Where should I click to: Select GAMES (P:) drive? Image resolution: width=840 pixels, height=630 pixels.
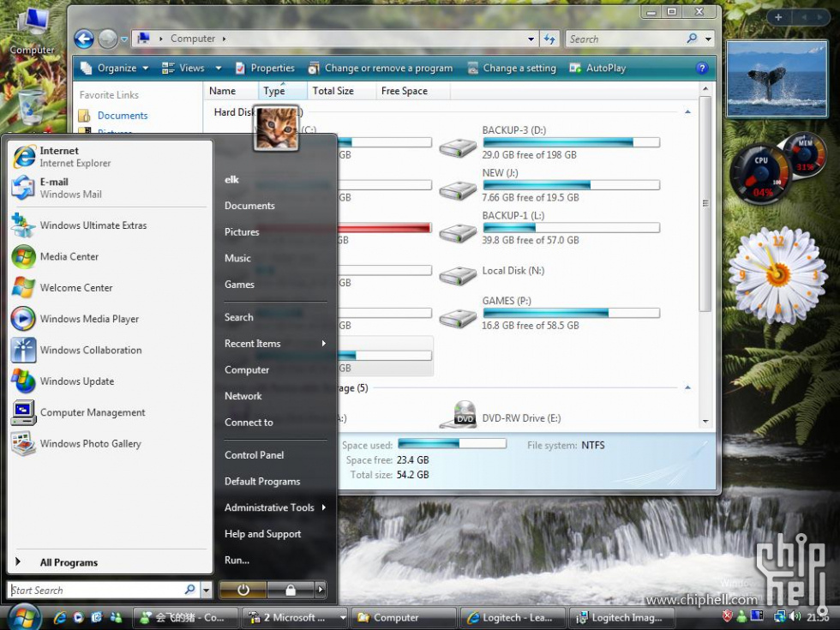click(x=549, y=313)
